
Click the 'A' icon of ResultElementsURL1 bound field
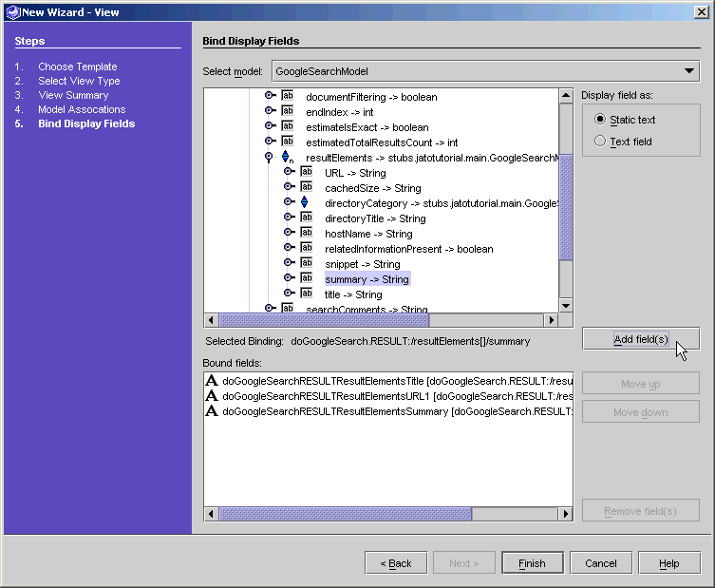tap(212, 395)
